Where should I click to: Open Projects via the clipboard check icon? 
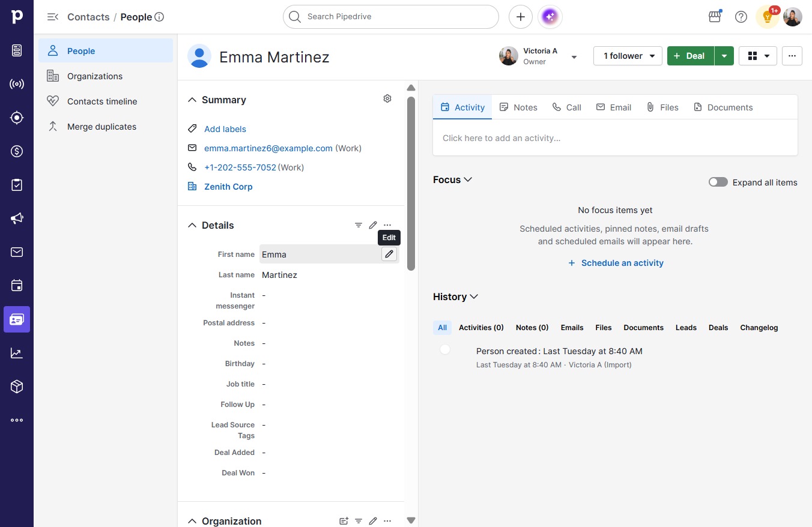(x=17, y=185)
